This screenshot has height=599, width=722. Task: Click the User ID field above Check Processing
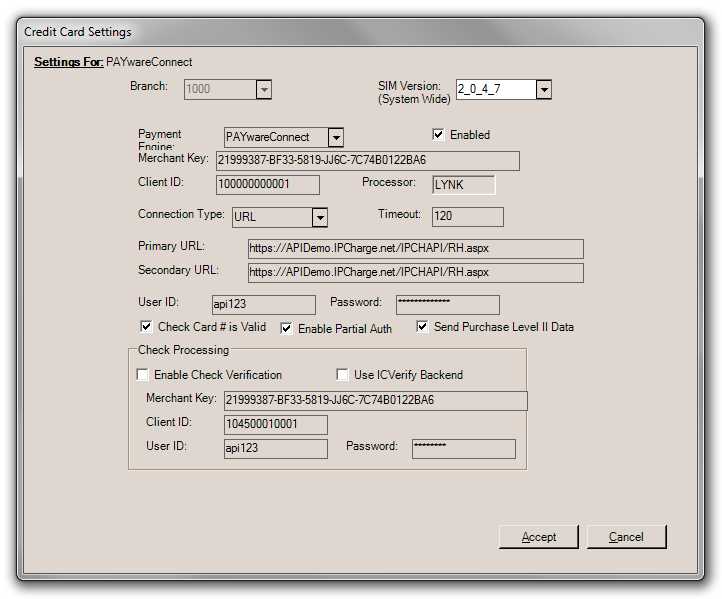pos(263,305)
